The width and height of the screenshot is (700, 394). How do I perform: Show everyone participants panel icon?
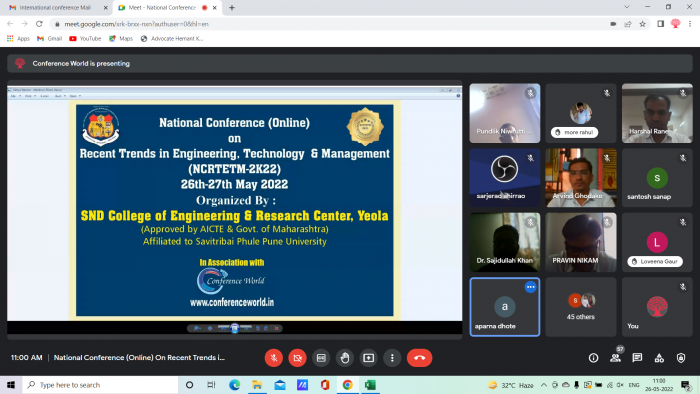(x=615, y=358)
